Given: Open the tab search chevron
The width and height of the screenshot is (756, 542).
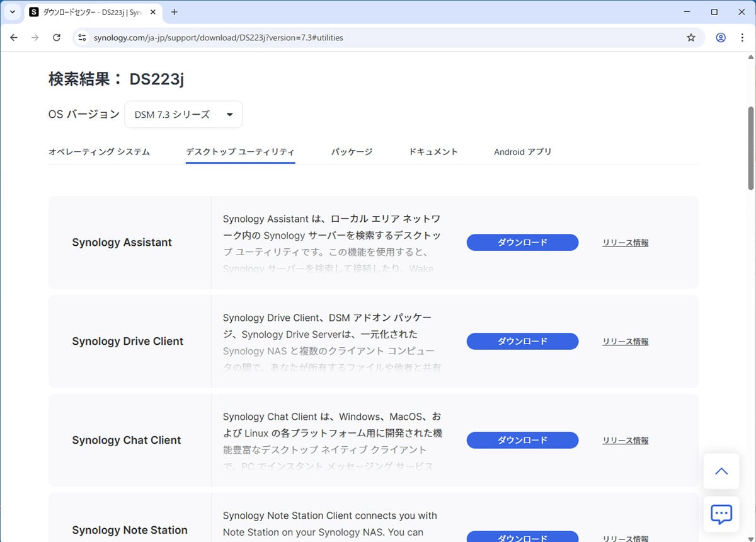Looking at the screenshot, I should point(13,12).
